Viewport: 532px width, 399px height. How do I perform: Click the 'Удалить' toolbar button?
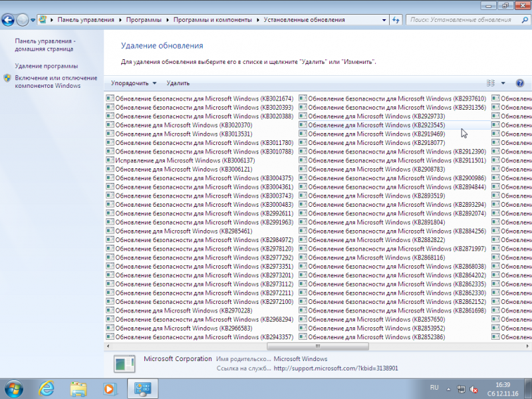pyautogui.click(x=178, y=83)
